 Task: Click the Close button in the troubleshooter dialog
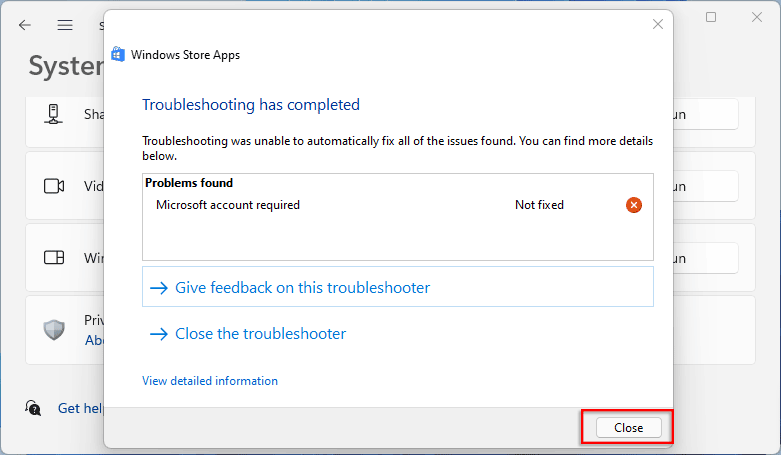[628, 428]
